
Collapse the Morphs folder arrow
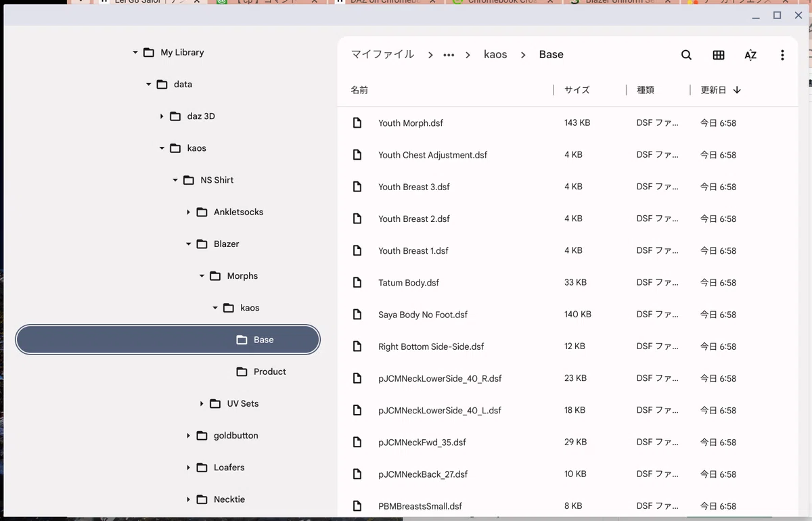click(x=202, y=276)
